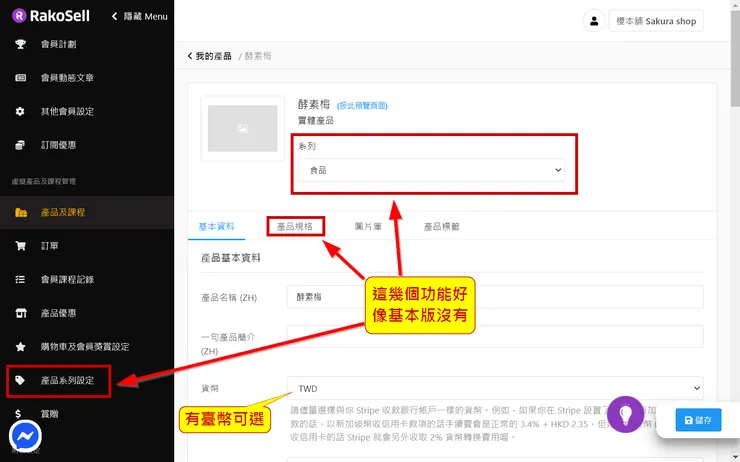
Task: Open 產品系列設定 menu item
Action: tap(67, 380)
